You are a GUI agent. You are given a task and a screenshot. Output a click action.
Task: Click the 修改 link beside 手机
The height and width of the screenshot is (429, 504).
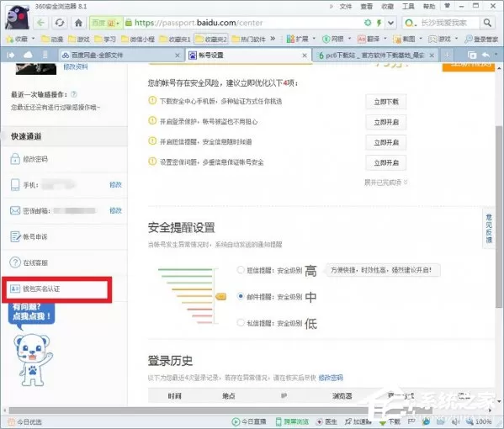coord(116,185)
